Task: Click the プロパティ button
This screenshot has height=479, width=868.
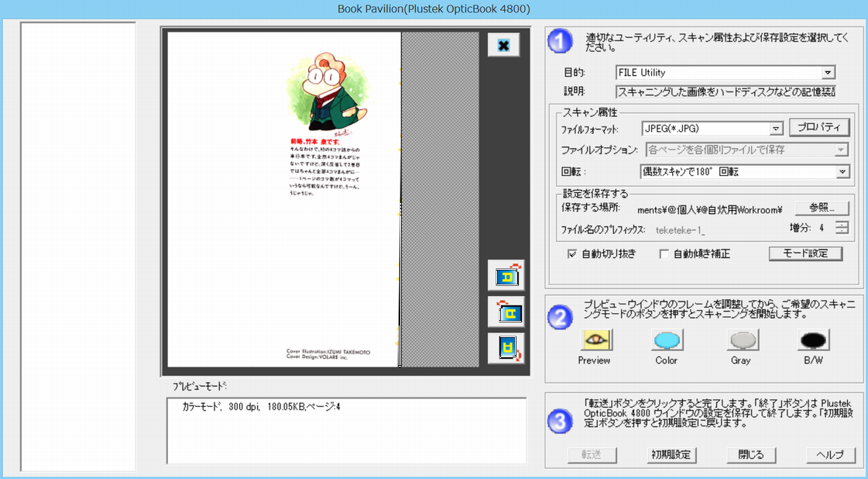Action: click(x=818, y=127)
